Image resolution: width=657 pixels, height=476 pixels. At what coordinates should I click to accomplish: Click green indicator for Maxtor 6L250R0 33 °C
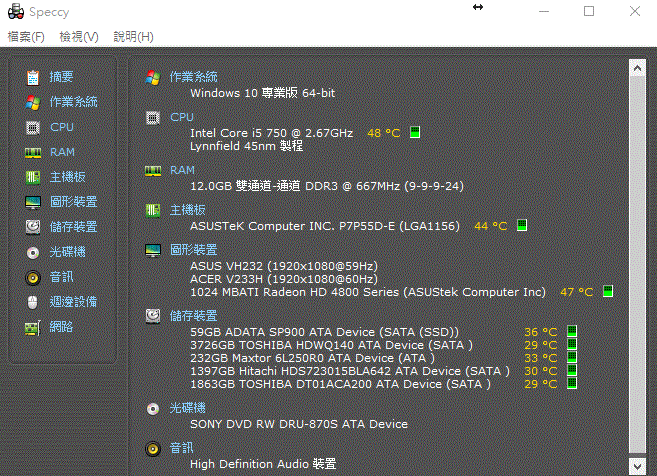pos(572,357)
